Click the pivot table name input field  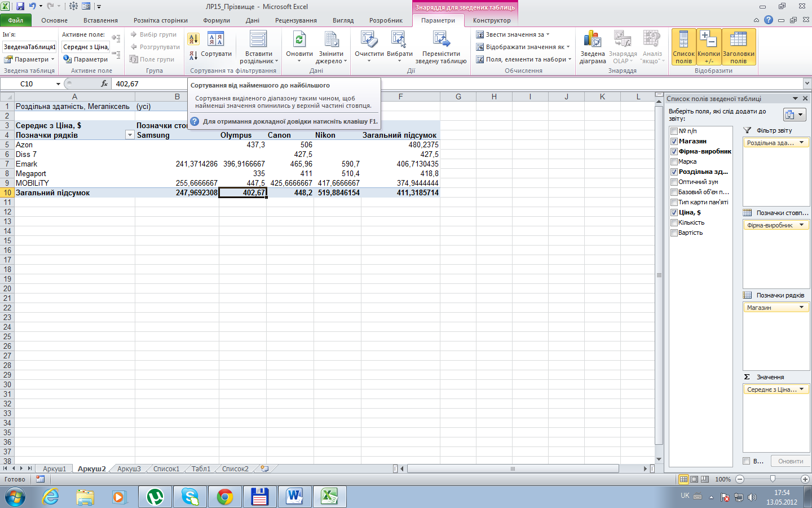click(x=29, y=47)
